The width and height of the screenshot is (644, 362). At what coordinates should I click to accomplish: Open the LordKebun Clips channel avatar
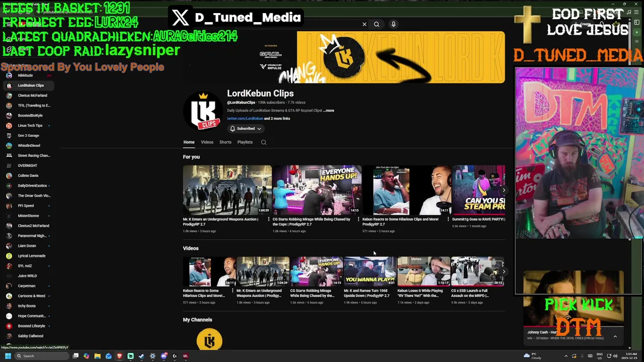point(203,111)
